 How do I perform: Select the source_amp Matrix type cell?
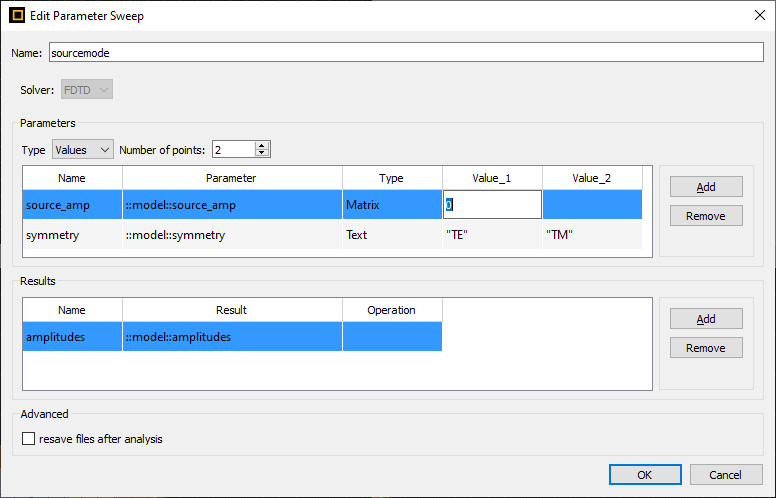pyautogui.click(x=392, y=205)
